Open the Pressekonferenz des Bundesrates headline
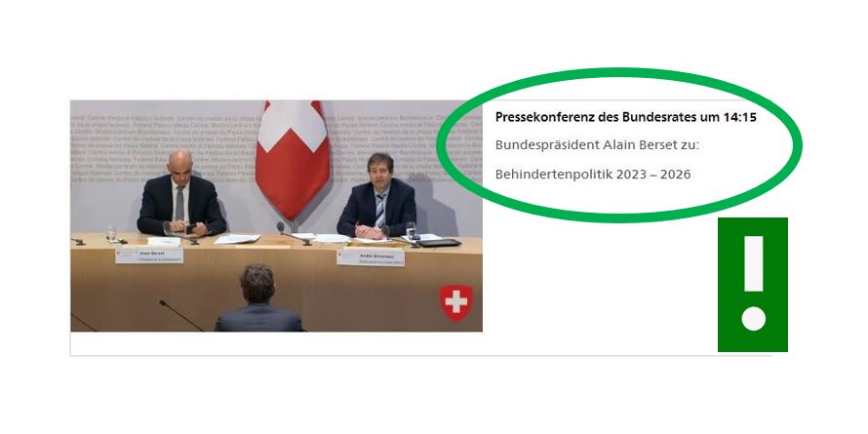The width and height of the screenshot is (868, 434). pos(625,117)
